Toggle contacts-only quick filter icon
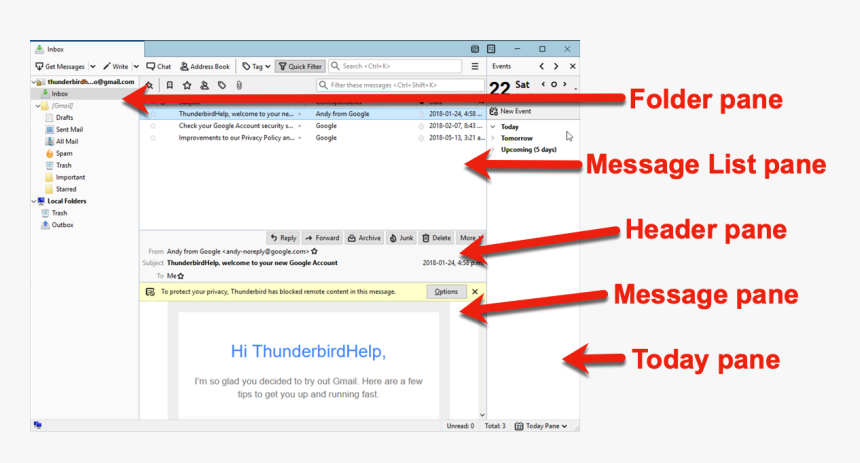The image size is (860, 463). [x=204, y=85]
